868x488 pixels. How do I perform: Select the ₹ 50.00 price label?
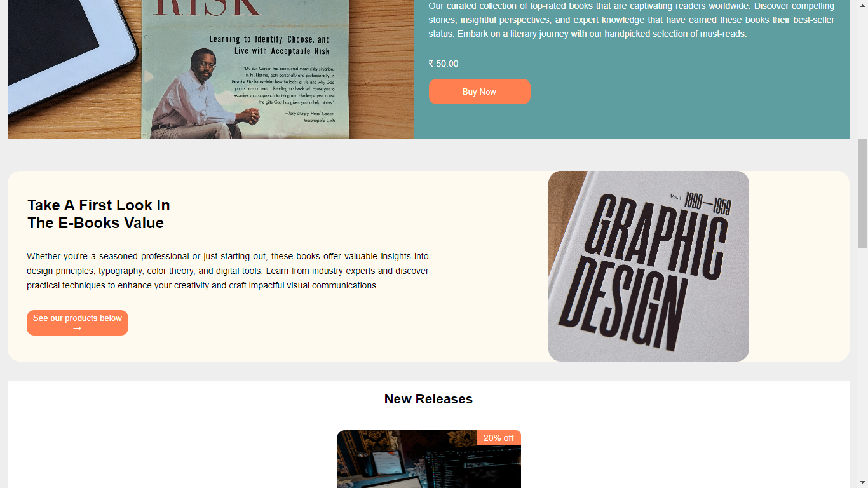(x=444, y=64)
